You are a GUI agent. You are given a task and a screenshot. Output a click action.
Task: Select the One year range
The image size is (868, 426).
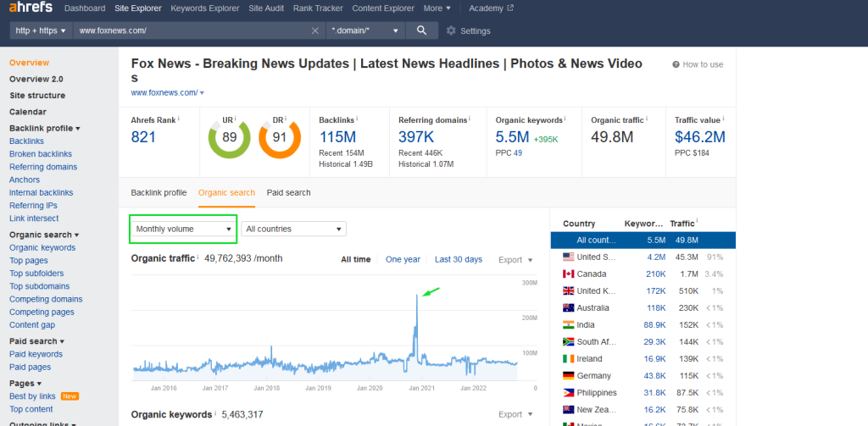click(403, 259)
